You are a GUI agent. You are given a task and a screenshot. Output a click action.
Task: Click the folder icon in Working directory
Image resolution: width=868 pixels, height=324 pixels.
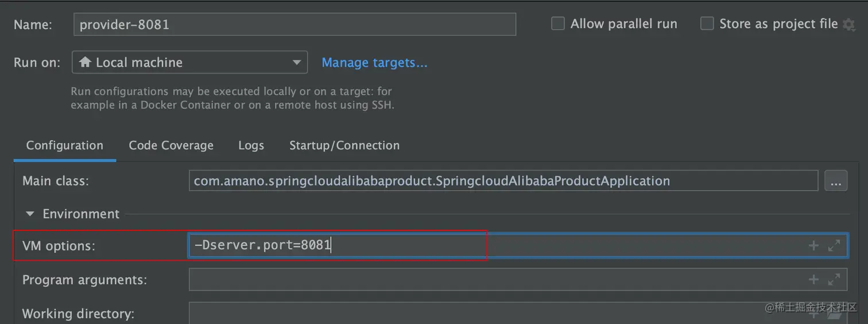(x=834, y=314)
